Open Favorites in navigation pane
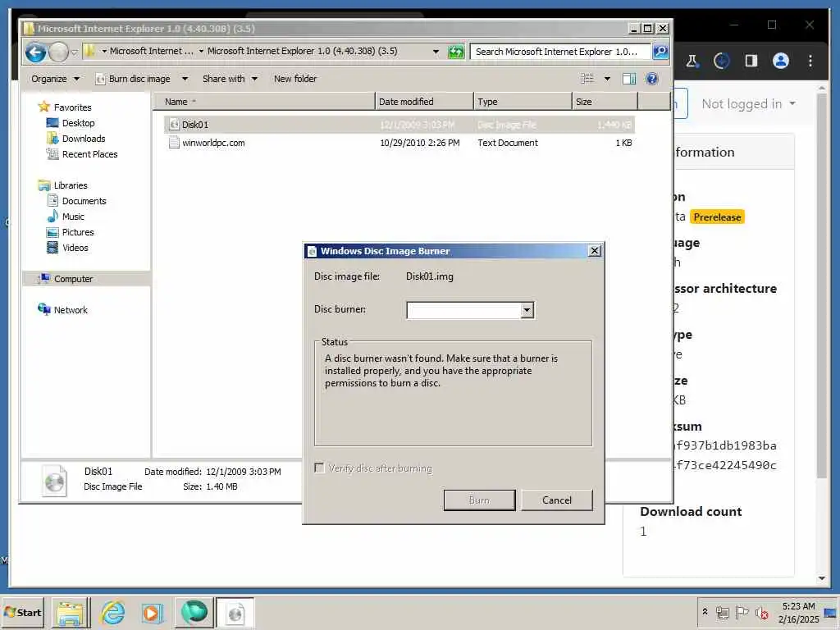840x630 pixels. pos(72,107)
